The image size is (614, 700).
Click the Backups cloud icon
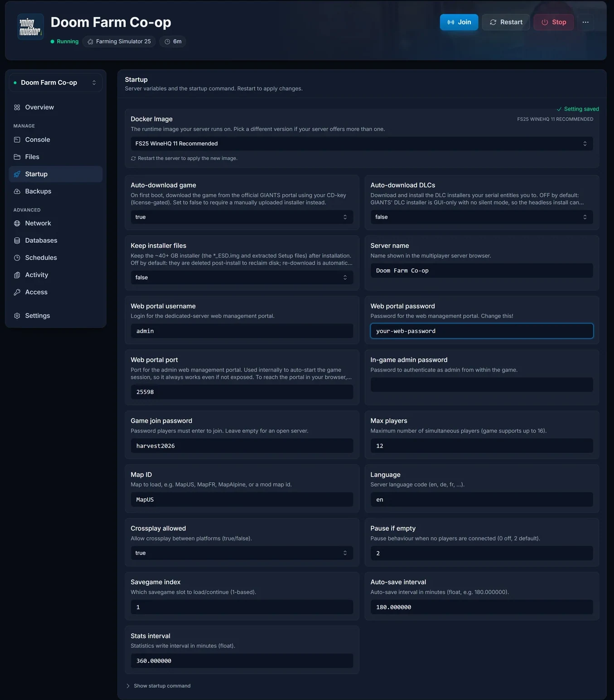pos(17,191)
